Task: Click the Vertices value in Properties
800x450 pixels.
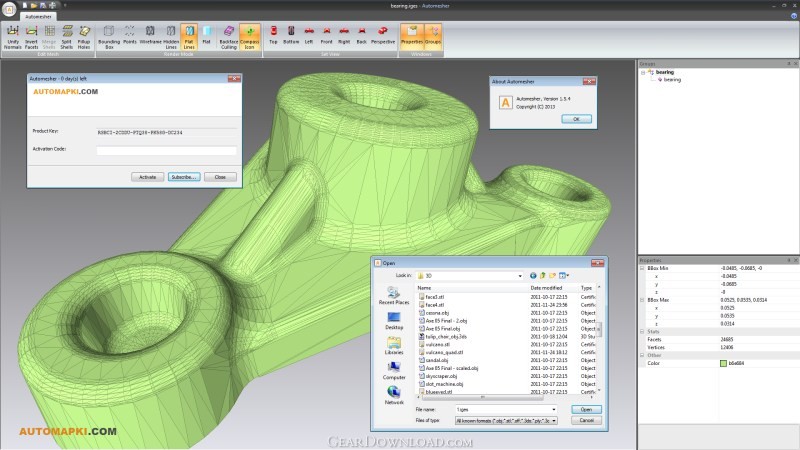Action: [727, 347]
